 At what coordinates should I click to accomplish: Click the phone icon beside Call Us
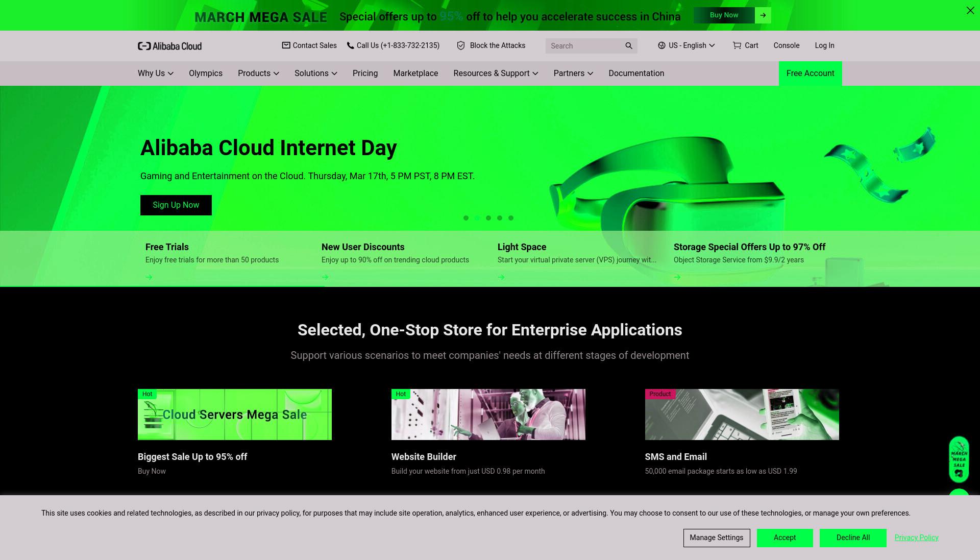(350, 45)
